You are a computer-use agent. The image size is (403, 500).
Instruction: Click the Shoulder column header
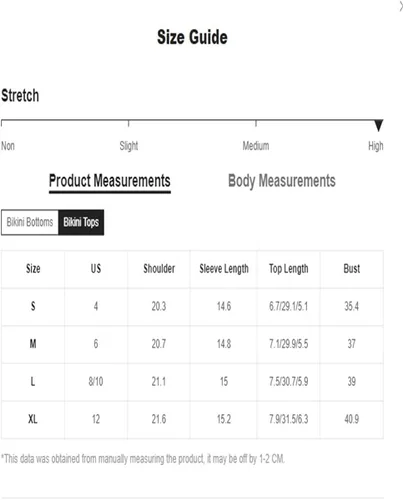click(159, 269)
